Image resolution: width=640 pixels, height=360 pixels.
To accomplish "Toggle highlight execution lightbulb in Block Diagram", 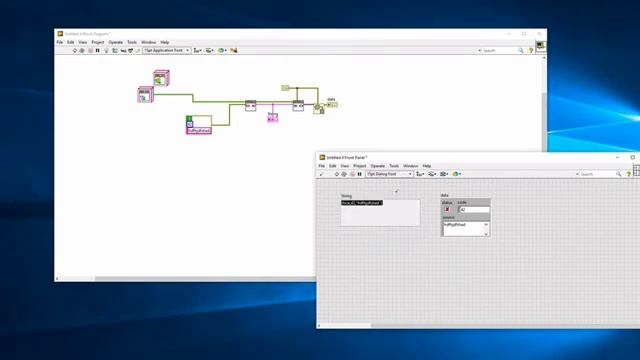I will coord(107,51).
